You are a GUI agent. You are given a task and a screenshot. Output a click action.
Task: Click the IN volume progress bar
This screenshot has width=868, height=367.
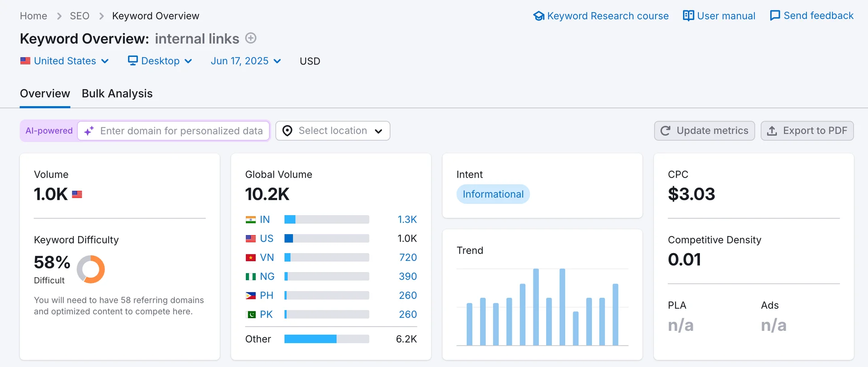tap(327, 220)
